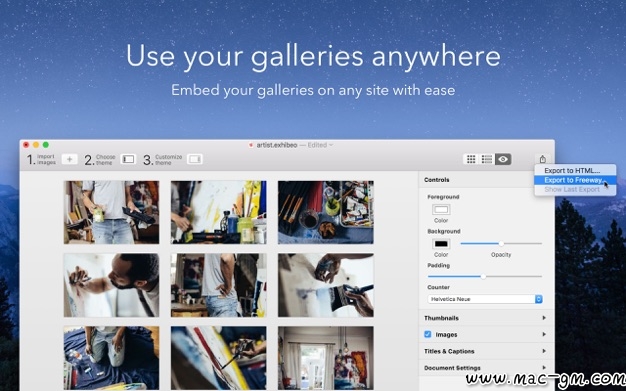The width and height of the screenshot is (626, 391).
Task: Click the artist.exhibeo document title
Action: tap(276, 145)
